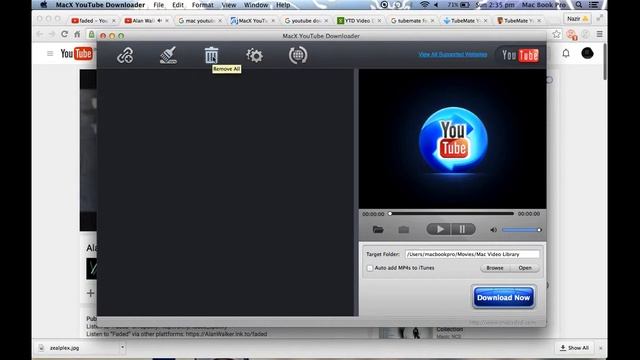Screen dimensions: 640x360
Task: Click the battery status in menu bar
Action: [x=458, y=5]
